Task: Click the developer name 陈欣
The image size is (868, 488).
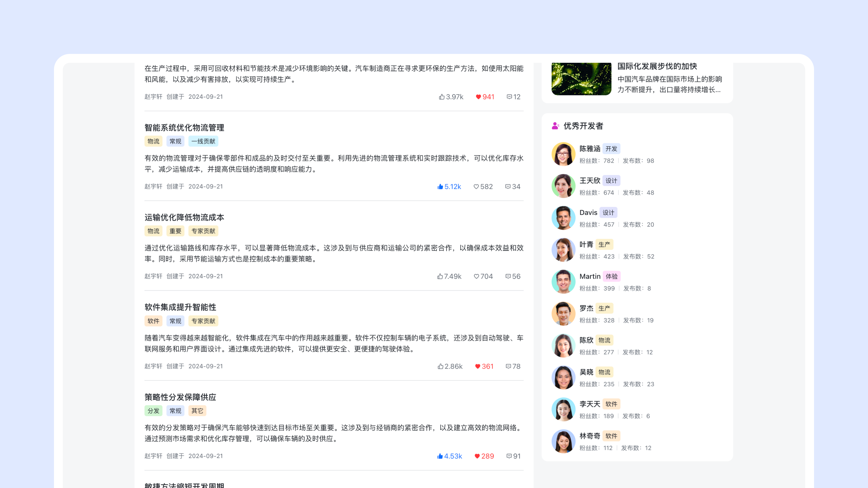Action: [x=586, y=340]
